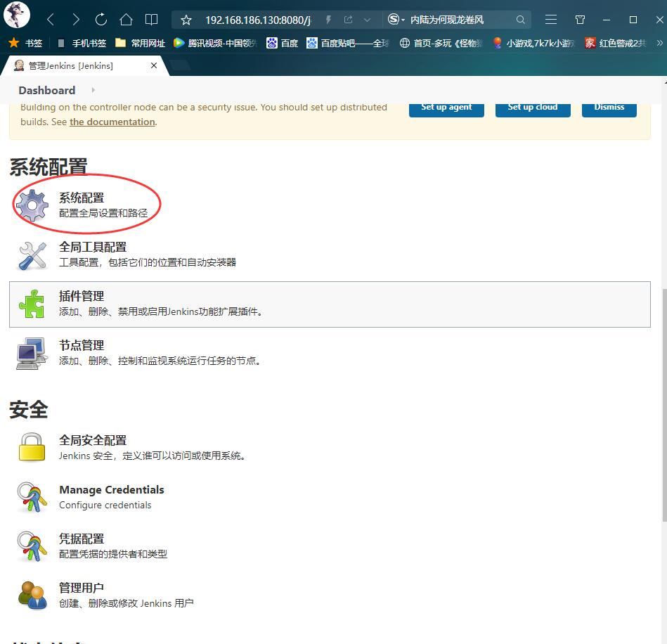
Task: Open the search engine selector dropdown
Action: tap(396, 20)
